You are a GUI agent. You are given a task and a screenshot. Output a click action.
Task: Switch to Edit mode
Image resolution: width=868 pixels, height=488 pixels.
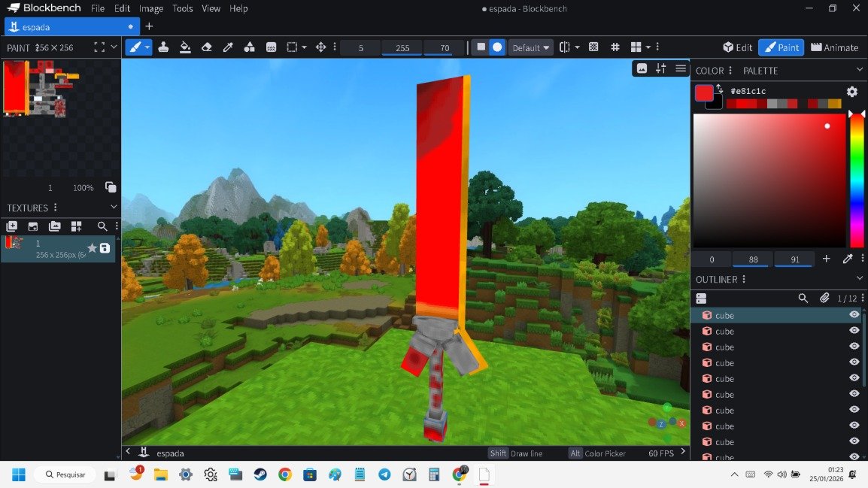coord(737,47)
